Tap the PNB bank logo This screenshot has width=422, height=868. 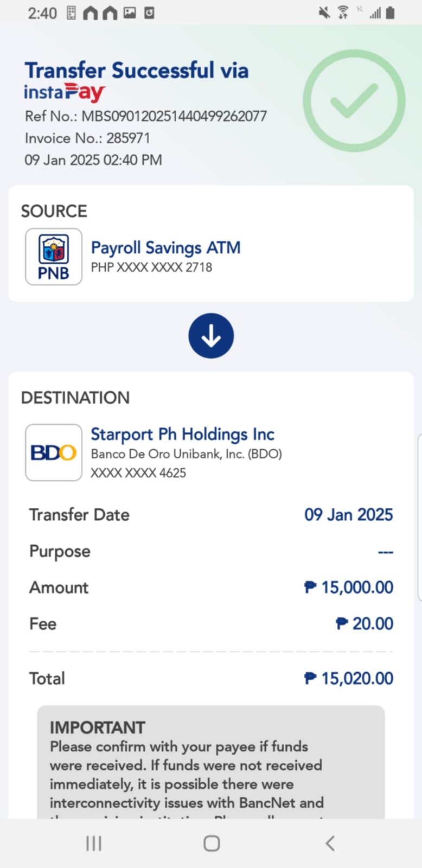pyautogui.click(x=54, y=257)
